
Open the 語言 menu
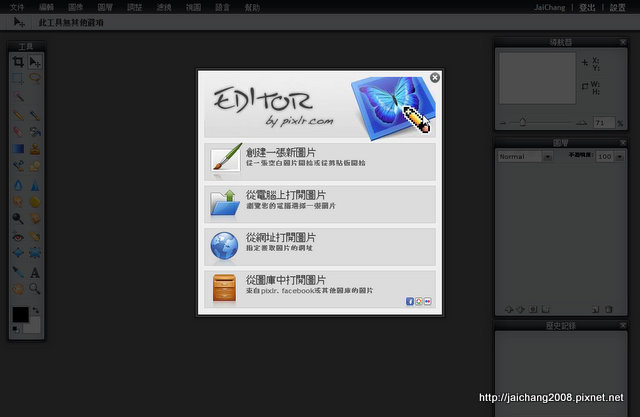click(222, 7)
